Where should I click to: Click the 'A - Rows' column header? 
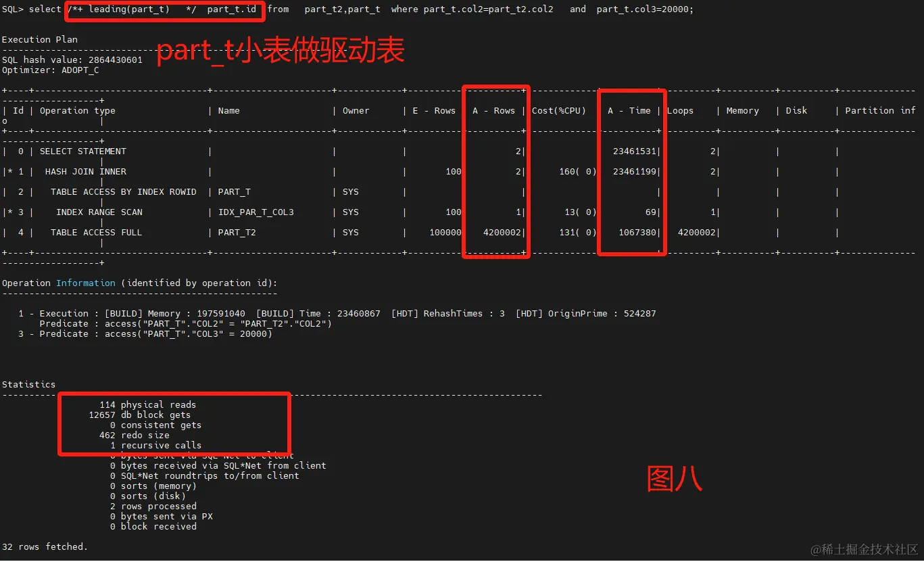pos(494,111)
